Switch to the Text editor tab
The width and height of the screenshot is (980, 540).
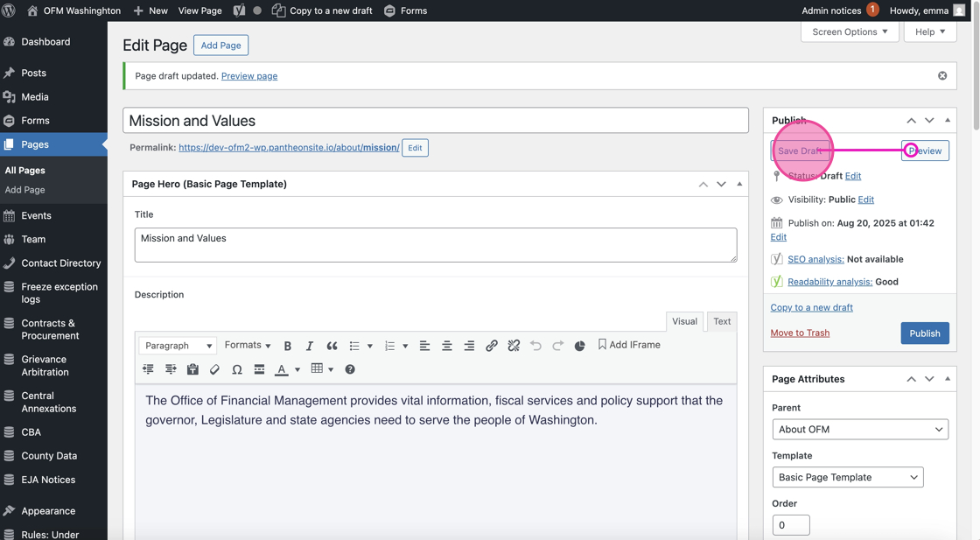722,321
